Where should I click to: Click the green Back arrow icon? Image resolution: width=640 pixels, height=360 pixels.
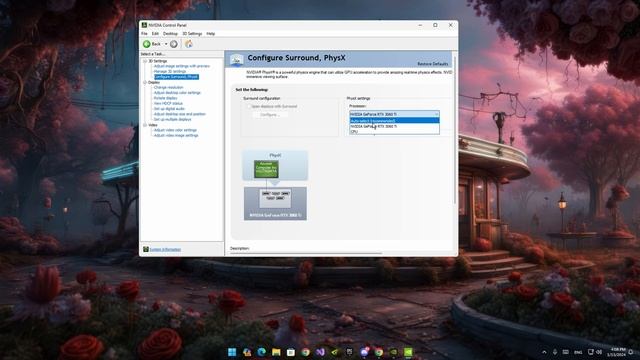pos(147,44)
